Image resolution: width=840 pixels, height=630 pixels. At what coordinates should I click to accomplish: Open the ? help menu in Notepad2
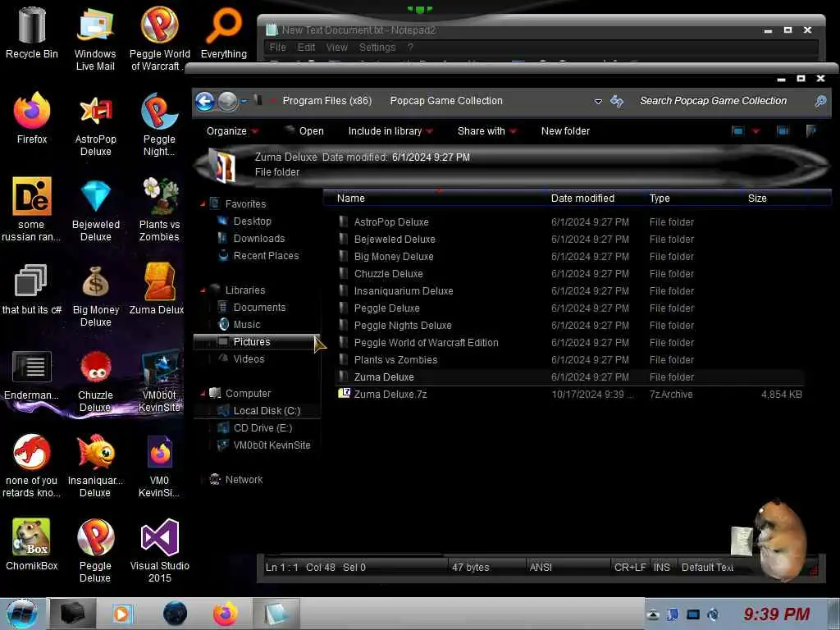click(x=410, y=47)
